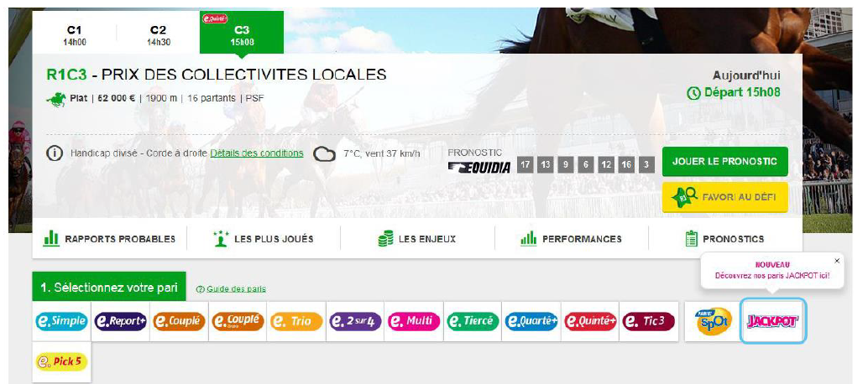Select the e.Simple bet icon
The height and width of the screenshot is (384, 868).
[x=61, y=321]
